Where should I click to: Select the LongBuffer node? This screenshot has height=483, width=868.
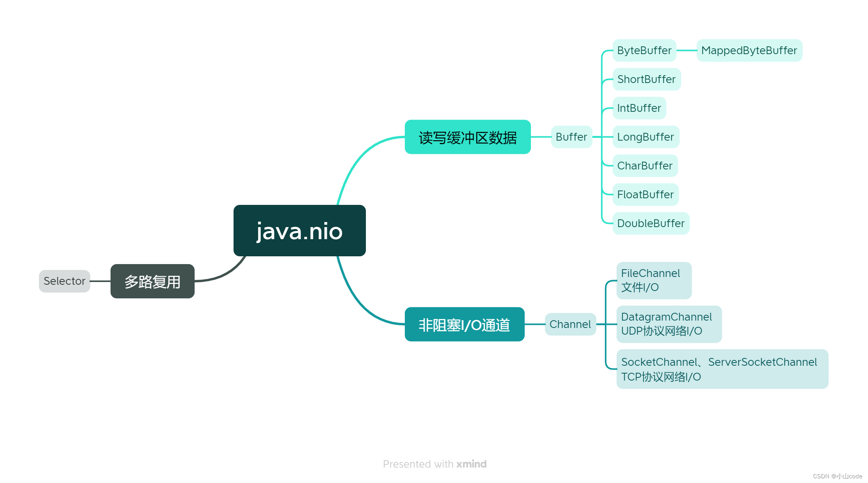click(x=645, y=137)
